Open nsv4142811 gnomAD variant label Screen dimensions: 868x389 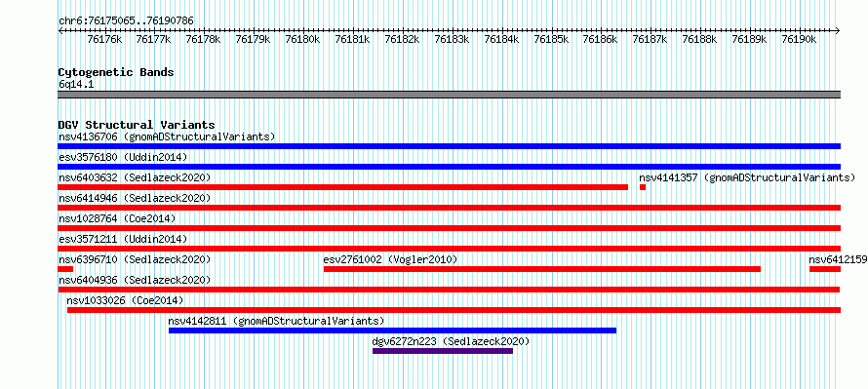(276, 321)
